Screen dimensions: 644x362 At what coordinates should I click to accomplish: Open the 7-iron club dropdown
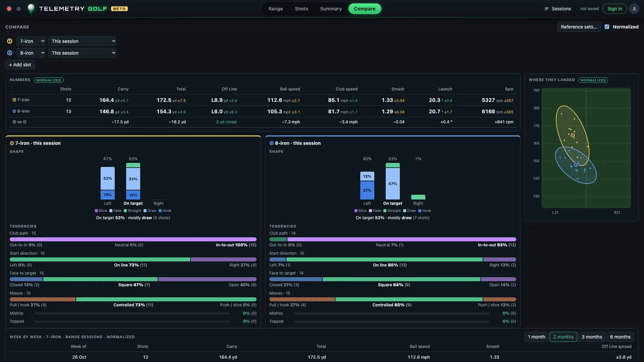point(31,41)
